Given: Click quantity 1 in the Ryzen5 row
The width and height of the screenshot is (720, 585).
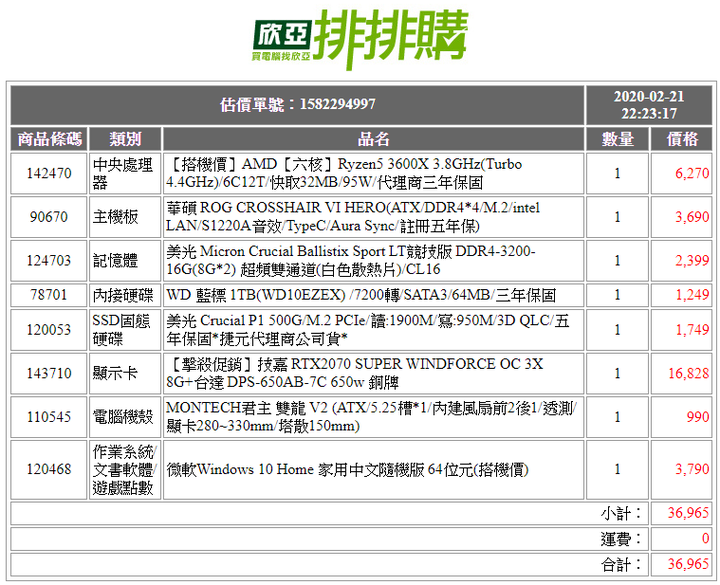Looking at the screenshot, I should tap(618, 174).
